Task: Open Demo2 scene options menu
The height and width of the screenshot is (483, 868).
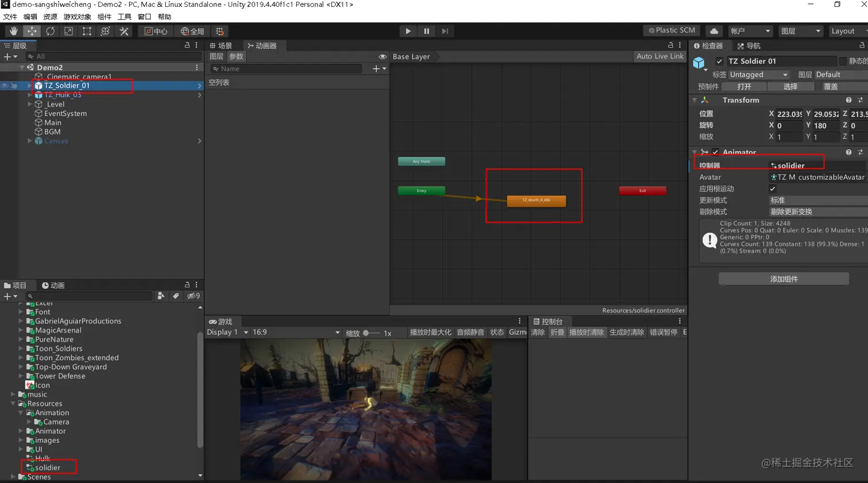Action: [196, 67]
